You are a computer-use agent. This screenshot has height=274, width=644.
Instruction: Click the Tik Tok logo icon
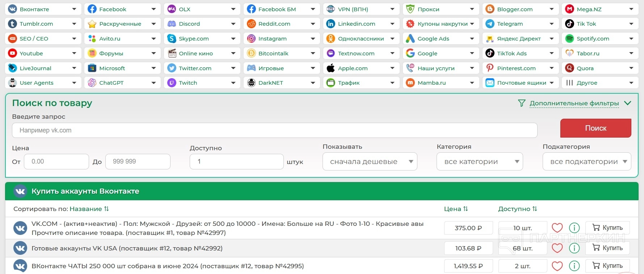(x=569, y=24)
